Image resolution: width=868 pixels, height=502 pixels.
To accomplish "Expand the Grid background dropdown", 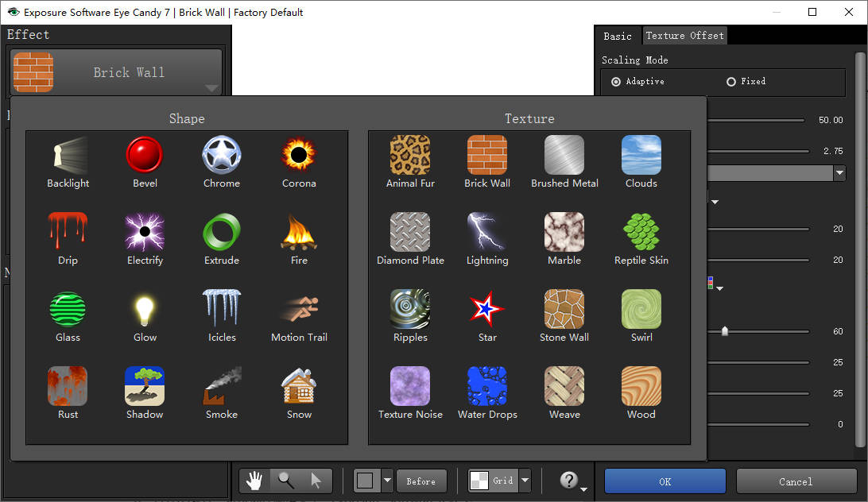I will click(525, 481).
